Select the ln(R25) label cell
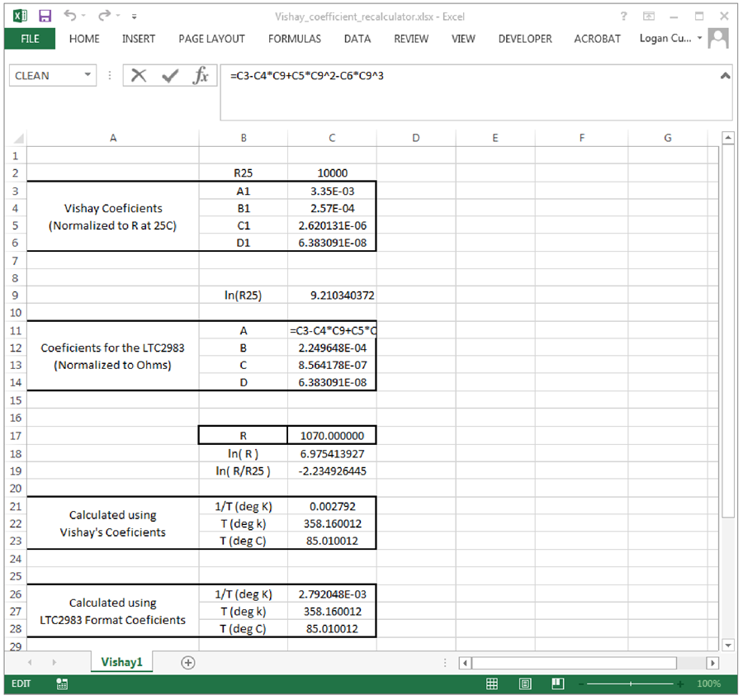Image resolution: width=743 pixels, height=700 pixels. (x=243, y=296)
